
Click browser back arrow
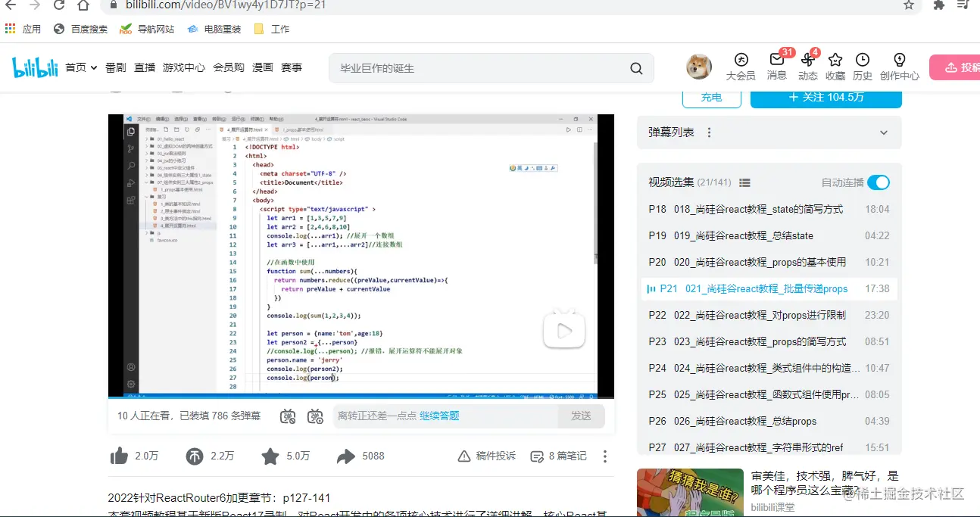point(10,5)
